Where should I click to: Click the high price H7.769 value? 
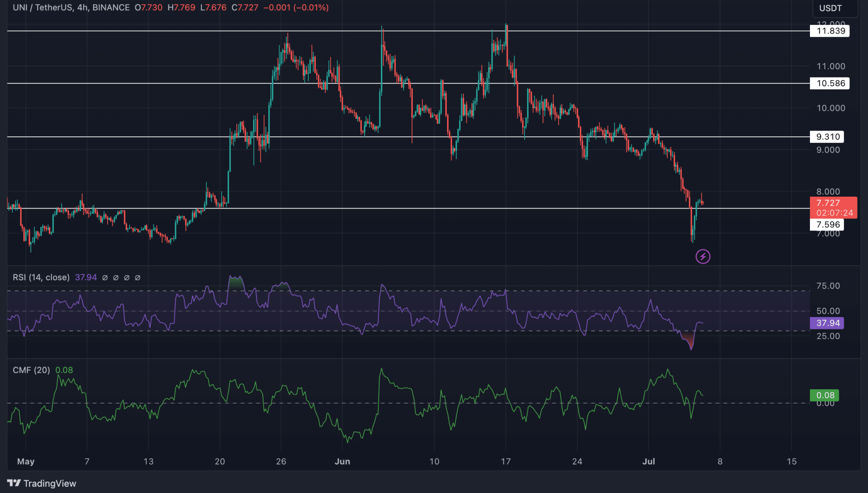pyautogui.click(x=181, y=8)
